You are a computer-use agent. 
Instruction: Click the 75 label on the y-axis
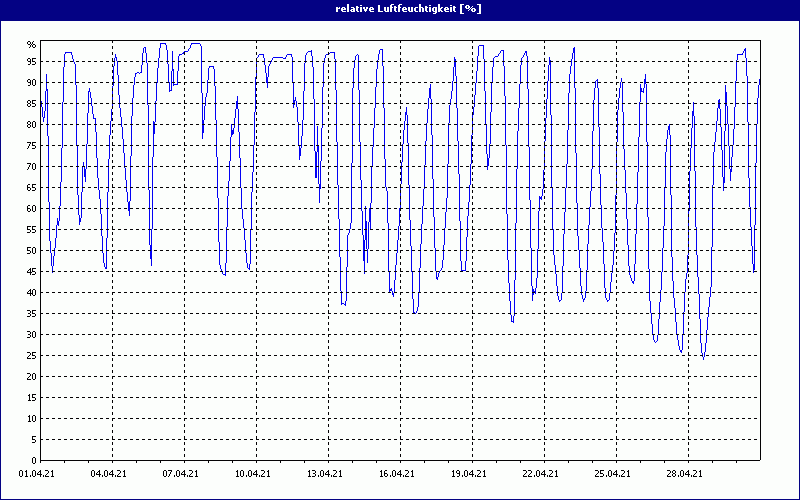tap(31, 146)
